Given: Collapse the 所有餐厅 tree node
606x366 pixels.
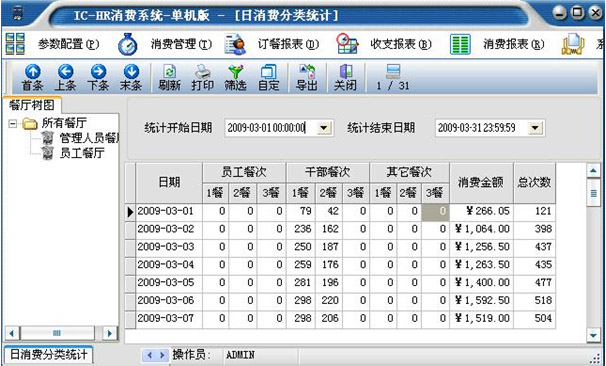Looking at the screenshot, I should 12,124.
